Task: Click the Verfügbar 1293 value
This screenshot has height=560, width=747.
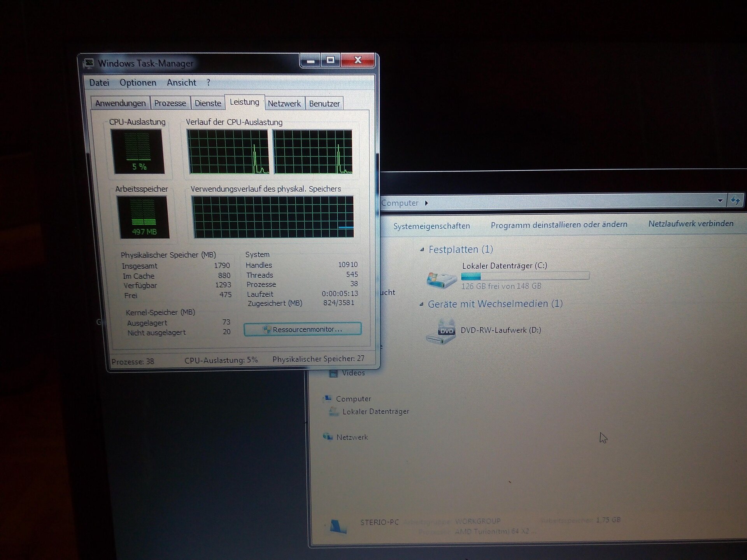Action: coord(223,285)
